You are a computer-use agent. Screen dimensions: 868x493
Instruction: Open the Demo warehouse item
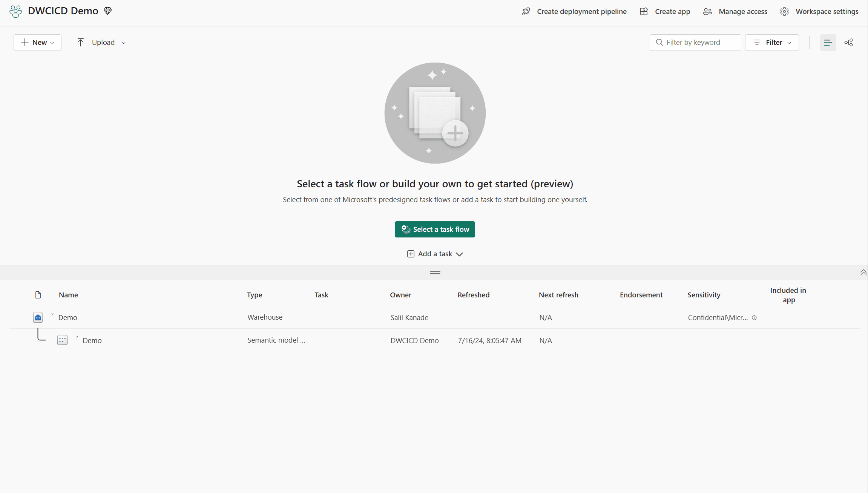(x=67, y=317)
